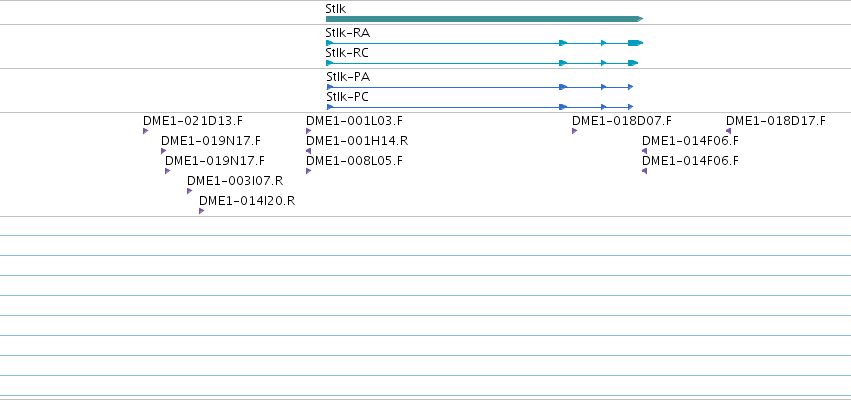Screen dimensions: 851x400
Task: Click the DME1-018D17.F label
Action: click(x=776, y=121)
